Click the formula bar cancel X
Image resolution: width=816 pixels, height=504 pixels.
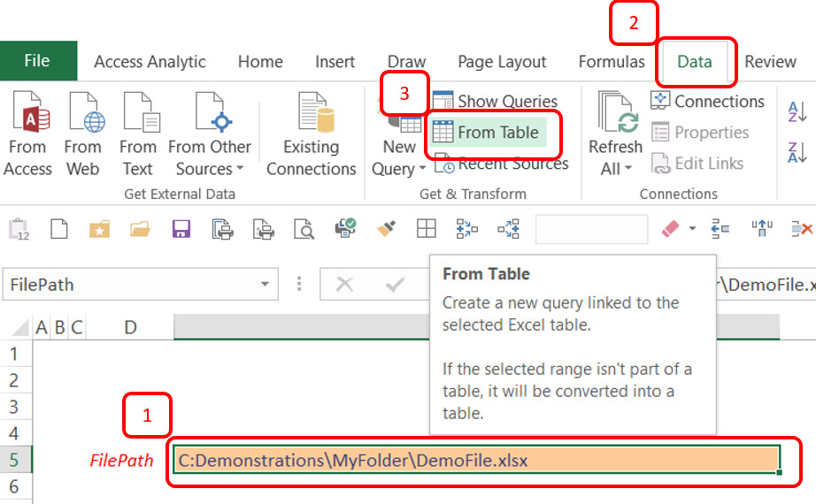pos(344,285)
